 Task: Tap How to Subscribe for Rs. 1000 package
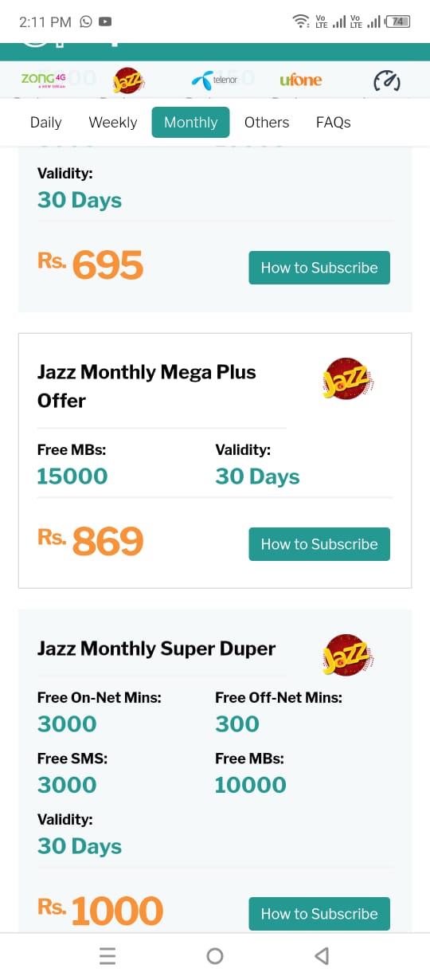[319, 914]
